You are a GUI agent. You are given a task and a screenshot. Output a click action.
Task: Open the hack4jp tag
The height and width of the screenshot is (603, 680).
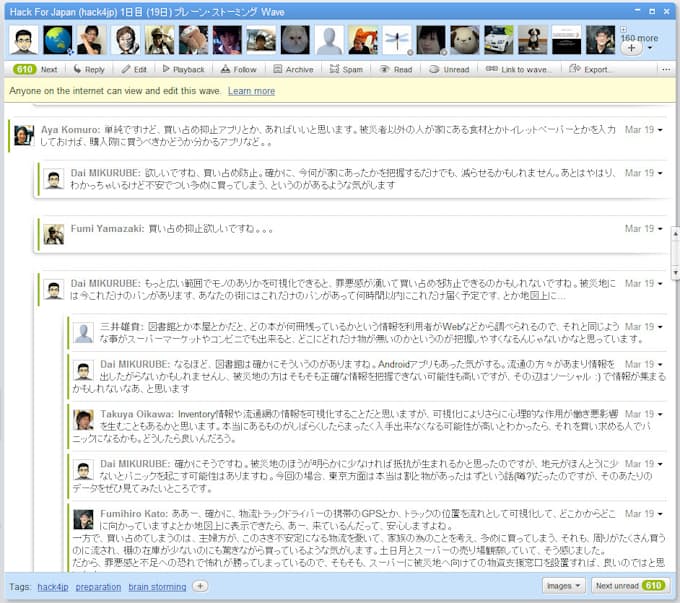[x=52, y=586]
